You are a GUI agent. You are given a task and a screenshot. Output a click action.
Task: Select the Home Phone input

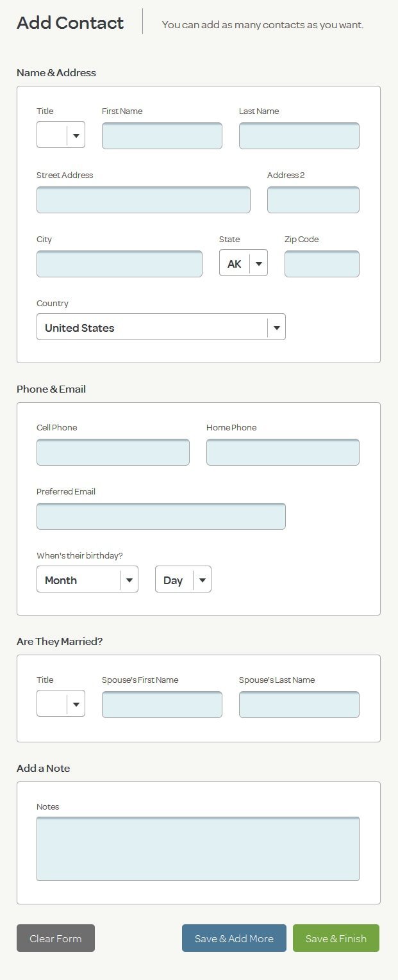(x=283, y=452)
